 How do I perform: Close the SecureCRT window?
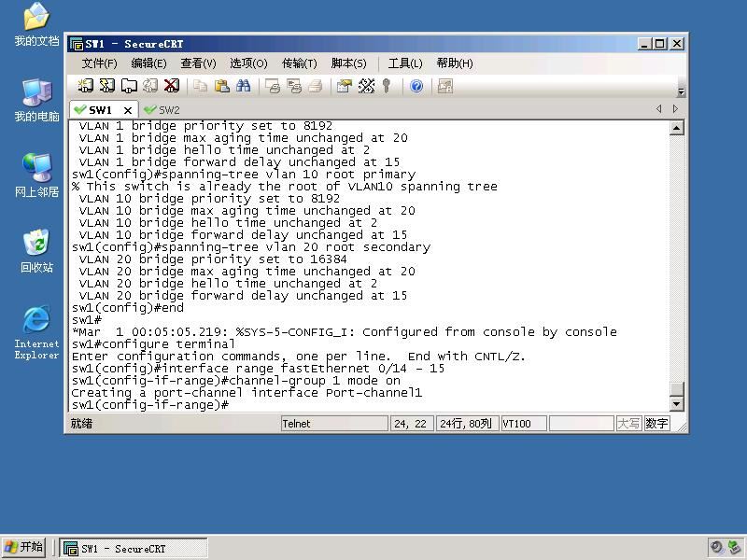coord(677,44)
